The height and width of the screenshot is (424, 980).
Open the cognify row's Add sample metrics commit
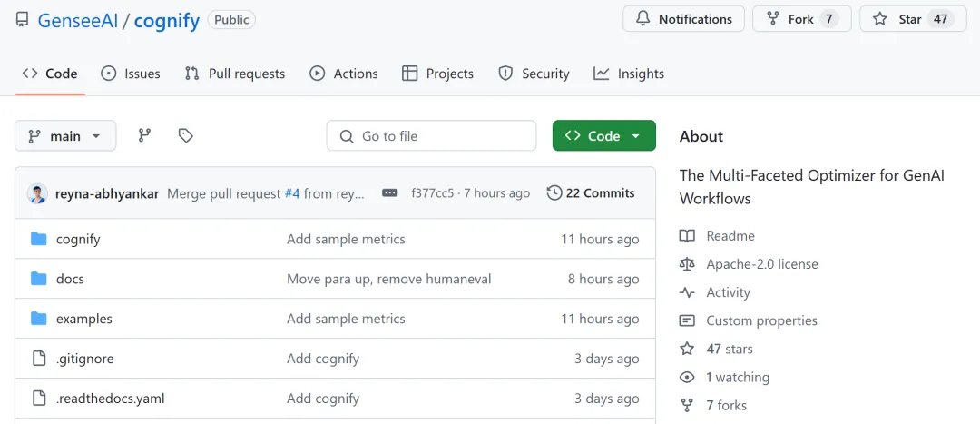point(346,239)
